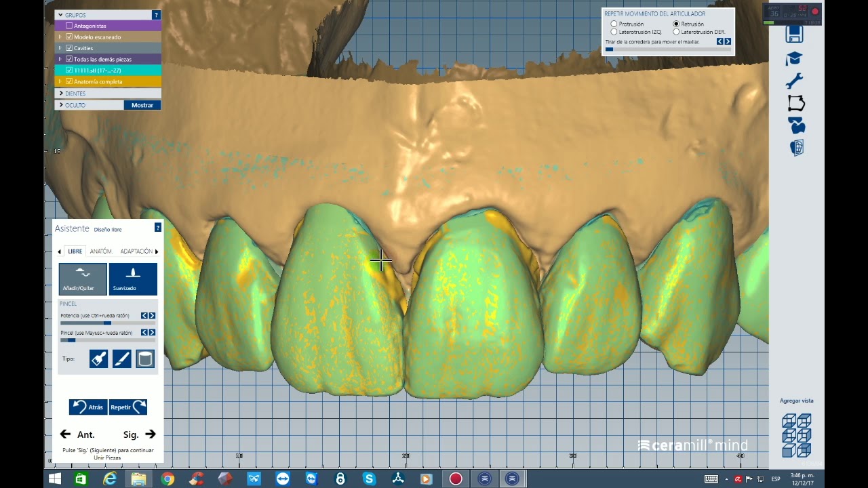The width and height of the screenshot is (868, 488).
Task: Collapse the GRUPOS section
Action: click(x=60, y=15)
